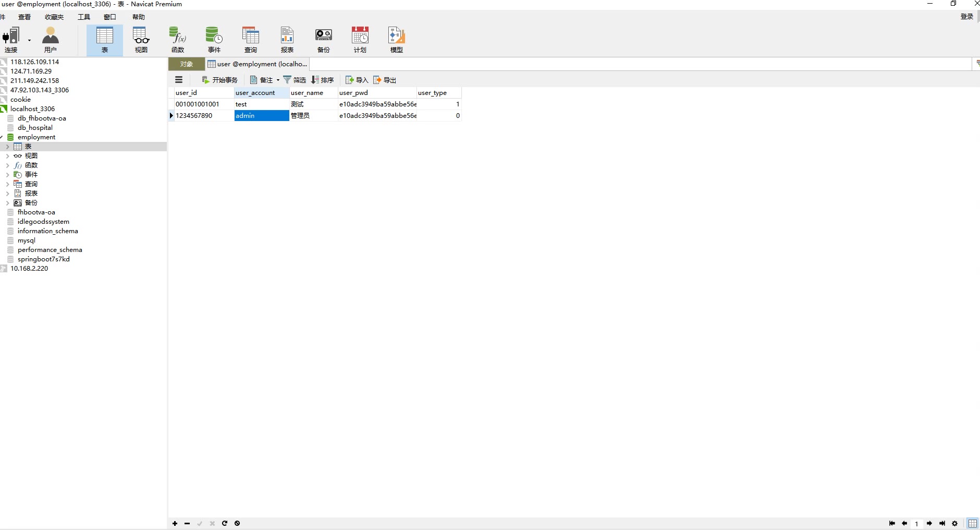The width and height of the screenshot is (980, 530).
Task: Expand the 报表 tree node
Action: [7, 194]
